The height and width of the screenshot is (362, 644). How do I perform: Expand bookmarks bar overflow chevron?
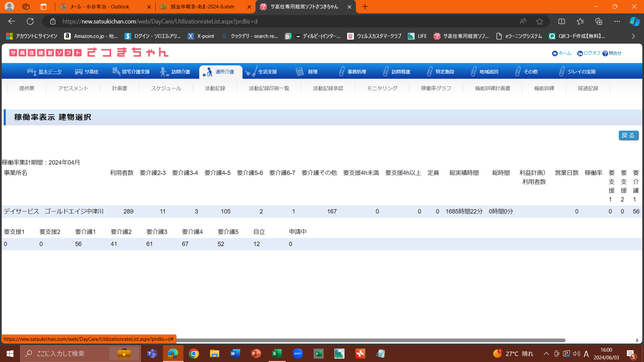(633, 36)
